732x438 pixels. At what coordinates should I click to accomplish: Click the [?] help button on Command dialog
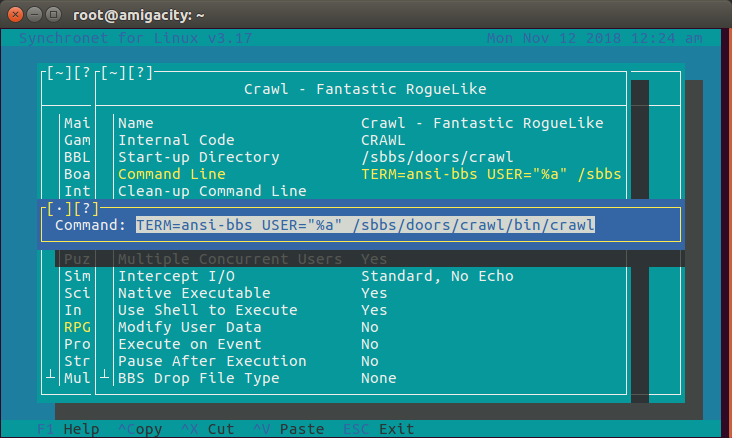pyautogui.click(x=86, y=208)
